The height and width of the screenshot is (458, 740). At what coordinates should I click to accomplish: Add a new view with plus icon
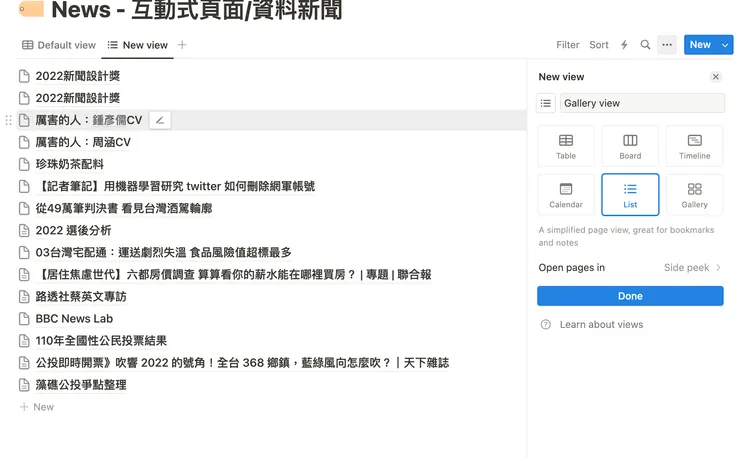(x=182, y=45)
